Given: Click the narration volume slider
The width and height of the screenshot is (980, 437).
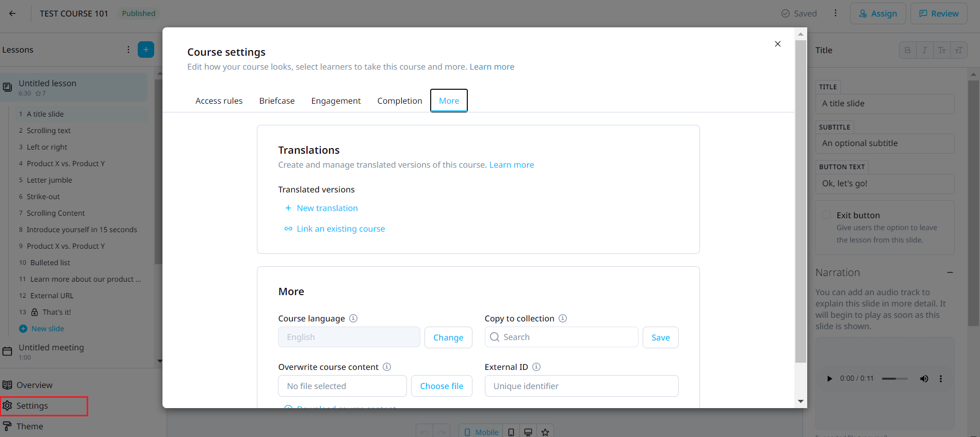Looking at the screenshot, I should point(895,379).
